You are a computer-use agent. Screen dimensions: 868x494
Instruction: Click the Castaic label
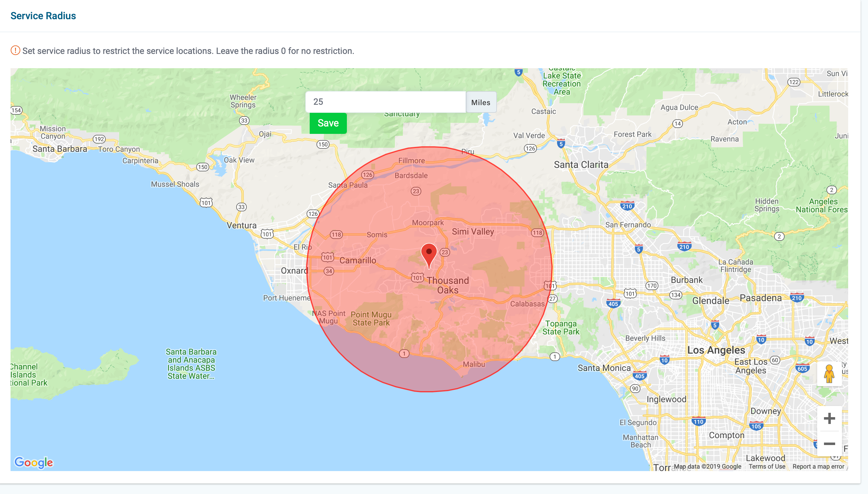pyautogui.click(x=543, y=111)
